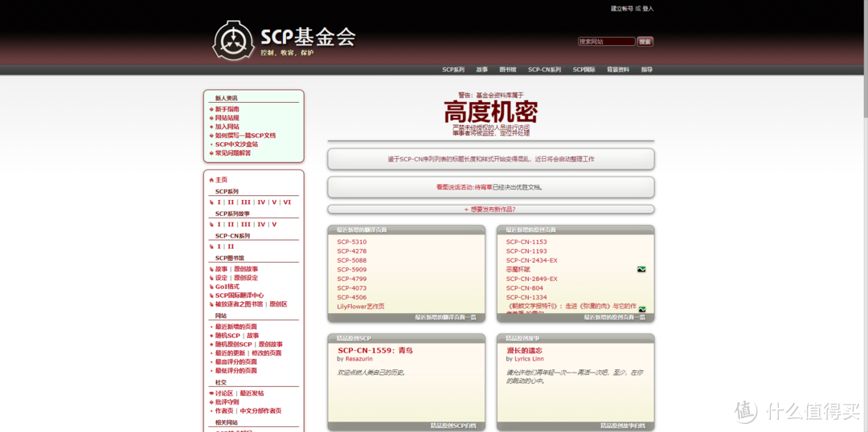Open the 最近新增的页面 sidebar link

click(235, 326)
